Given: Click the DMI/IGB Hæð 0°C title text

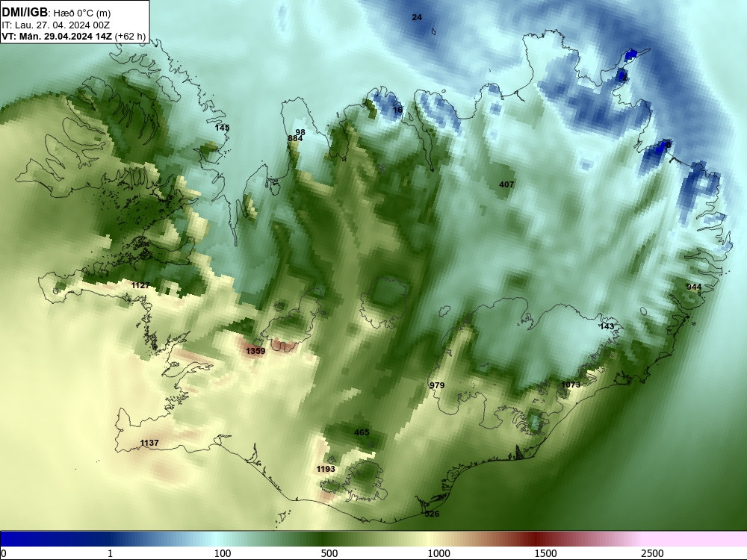Looking at the screenshot, I should click(x=56, y=13).
